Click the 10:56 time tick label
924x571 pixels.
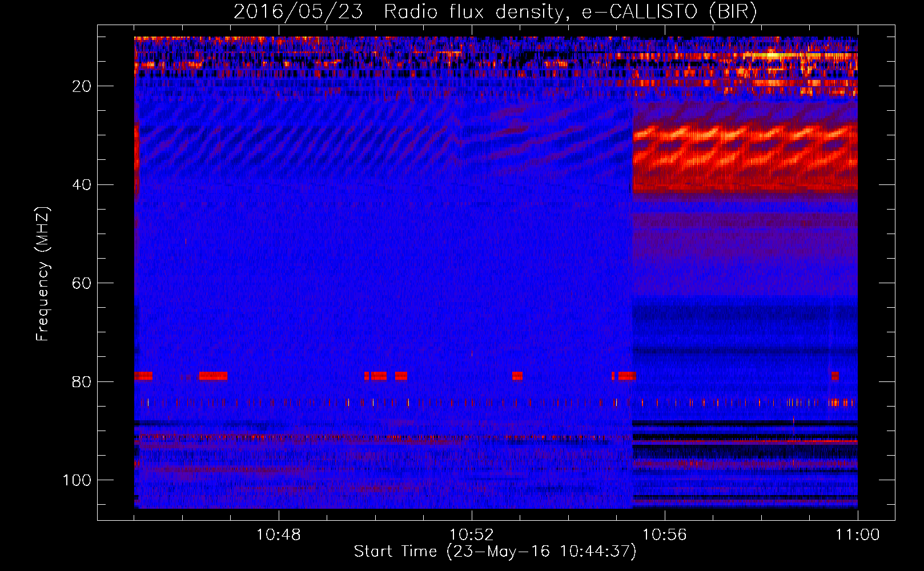click(x=665, y=535)
